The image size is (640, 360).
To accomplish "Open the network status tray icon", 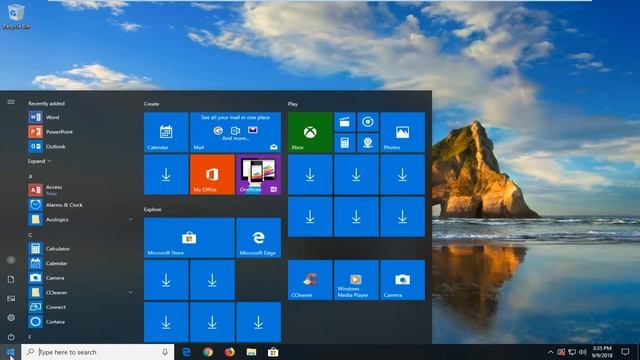I will click(572, 352).
